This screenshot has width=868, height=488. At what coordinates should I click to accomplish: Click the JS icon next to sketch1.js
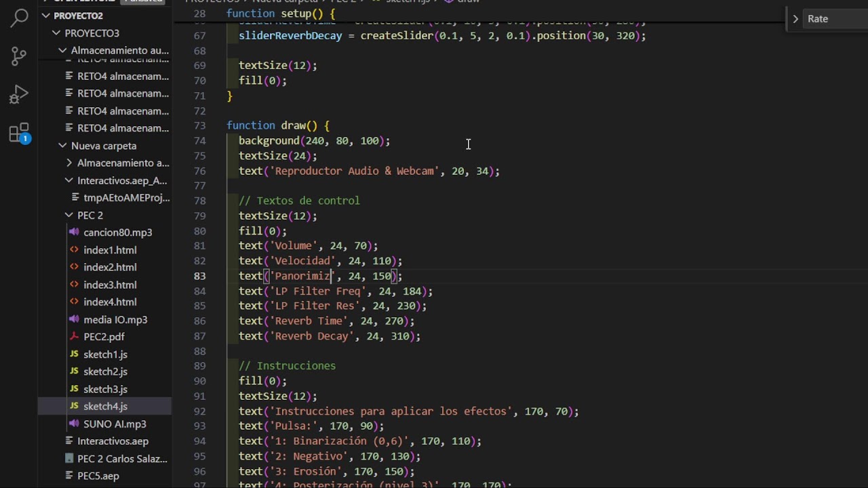[74, 354]
